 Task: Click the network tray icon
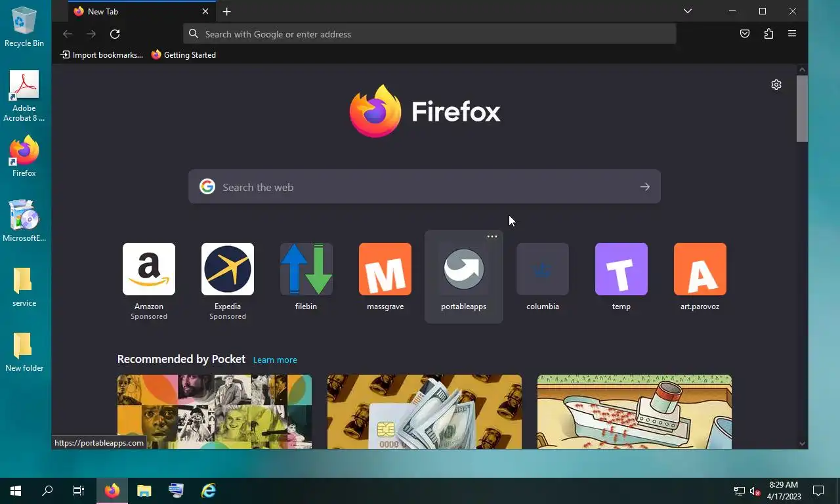tap(740, 491)
